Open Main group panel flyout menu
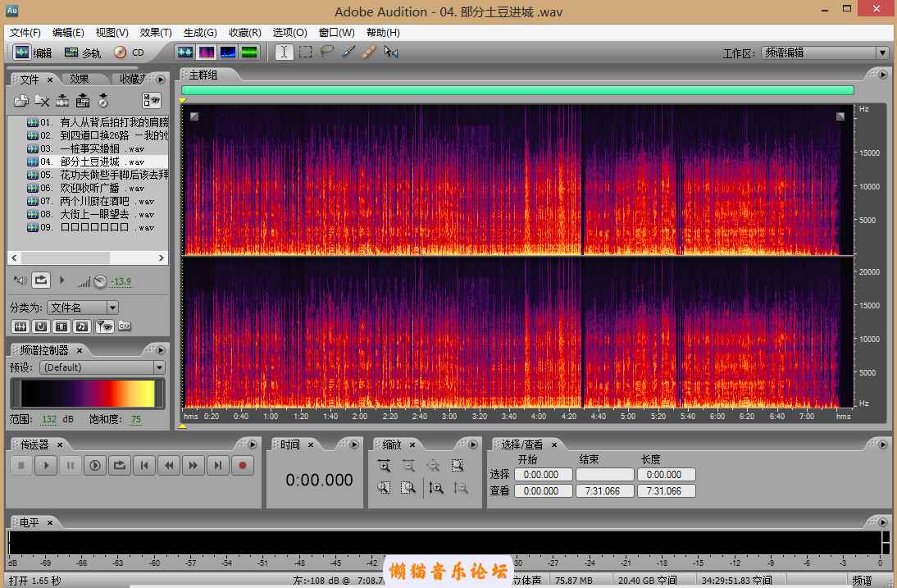The image size is (897, 588). (x=883, y=75)
